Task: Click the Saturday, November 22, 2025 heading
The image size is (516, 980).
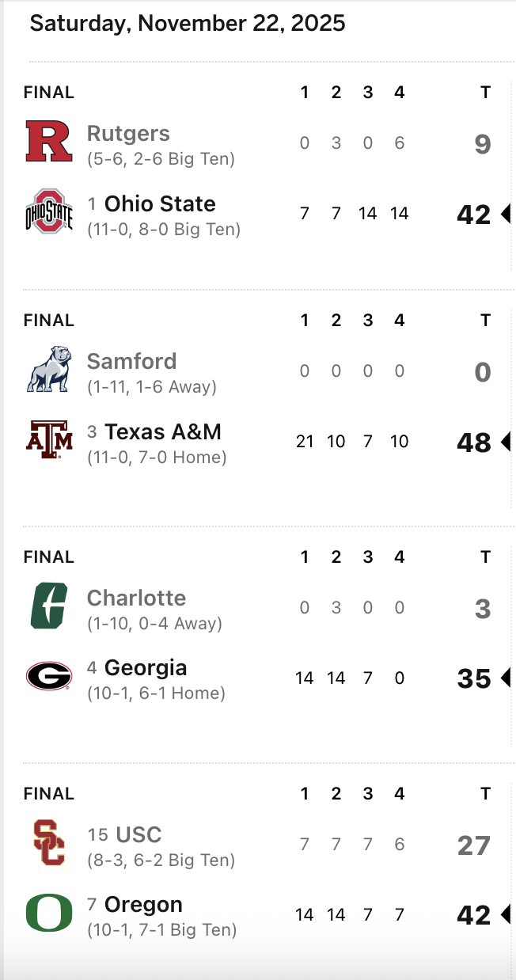Action: (188, 23)
